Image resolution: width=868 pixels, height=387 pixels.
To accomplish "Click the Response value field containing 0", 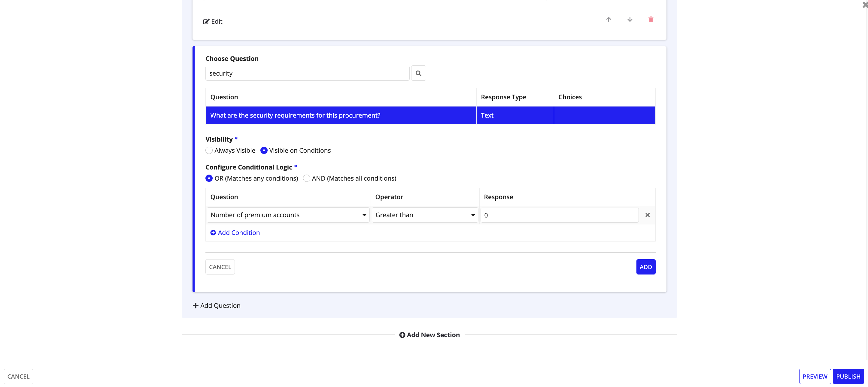I will point(559,215).
